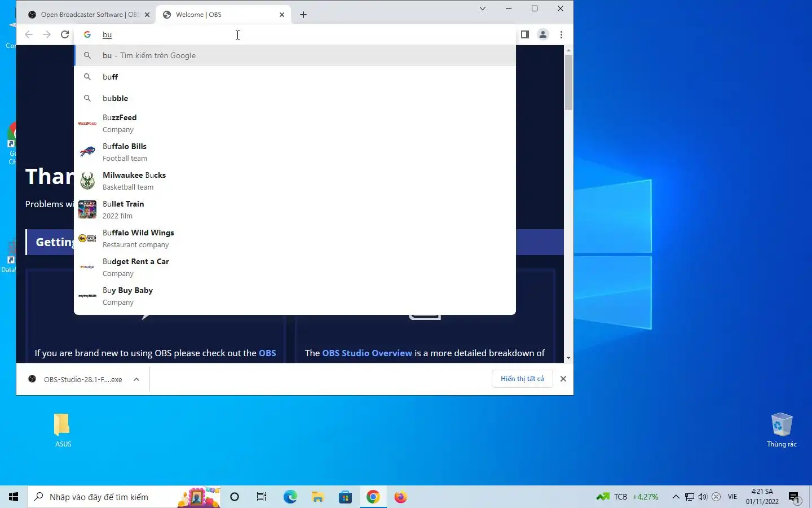Show hidden system tray icons
The width and height of the screenshot is (812, 508).
(x=676, y=497)
